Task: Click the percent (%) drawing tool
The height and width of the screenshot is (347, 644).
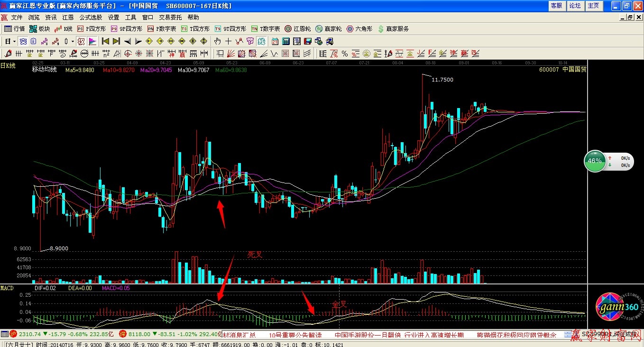Action: coord(344,54)
